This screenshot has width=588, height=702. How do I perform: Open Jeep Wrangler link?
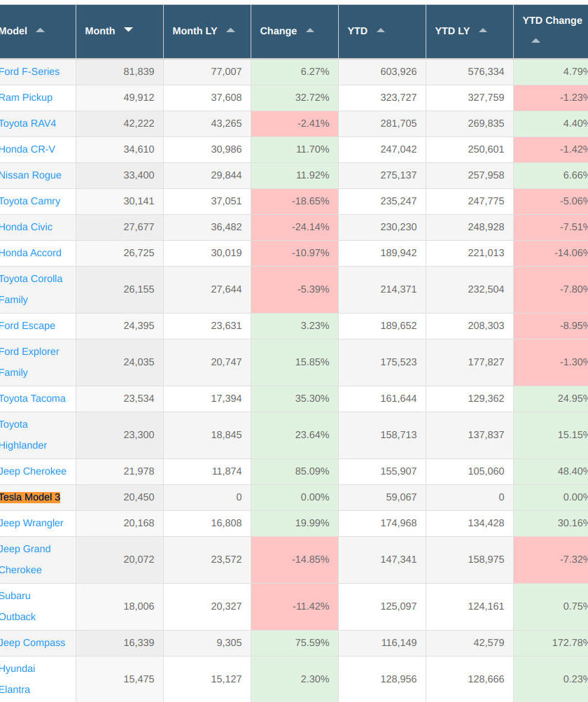coord(31,524)
